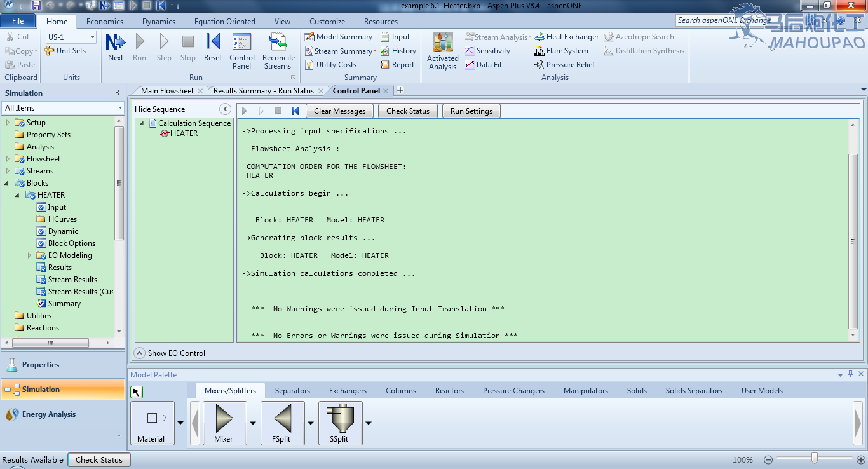Click the message pane vertical scrollbar
This screenshot has width=868, height=469.
[853, 241]
